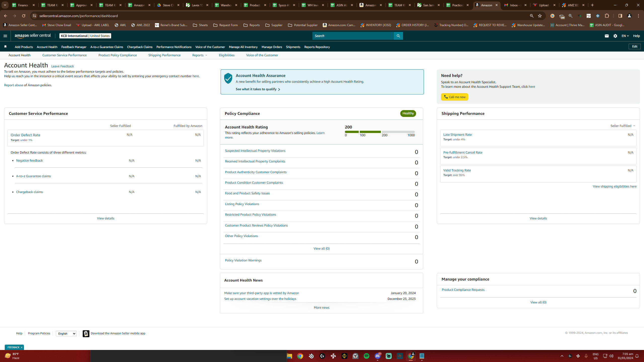
Task: Click the Account Health Rating progress bar
Action: coord(380,132)
